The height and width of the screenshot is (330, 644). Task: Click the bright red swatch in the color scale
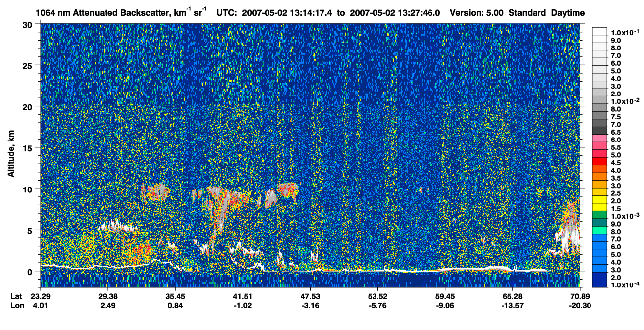(600, 161)
